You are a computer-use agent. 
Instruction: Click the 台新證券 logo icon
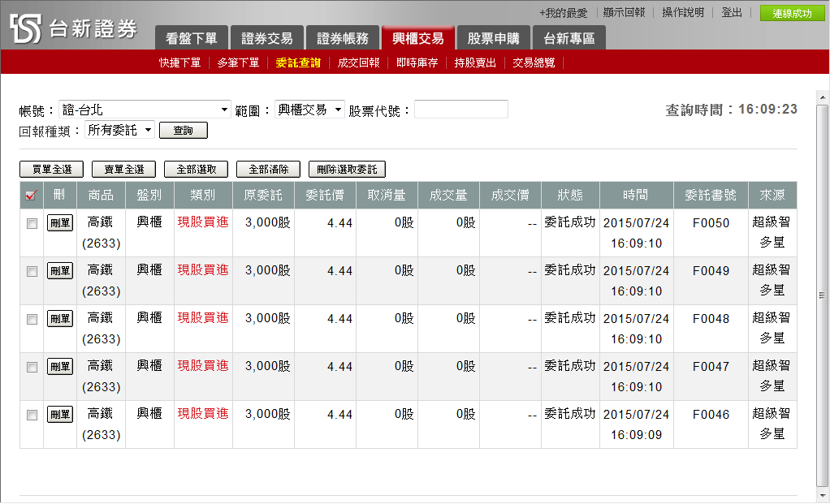[x=26, y=28]
